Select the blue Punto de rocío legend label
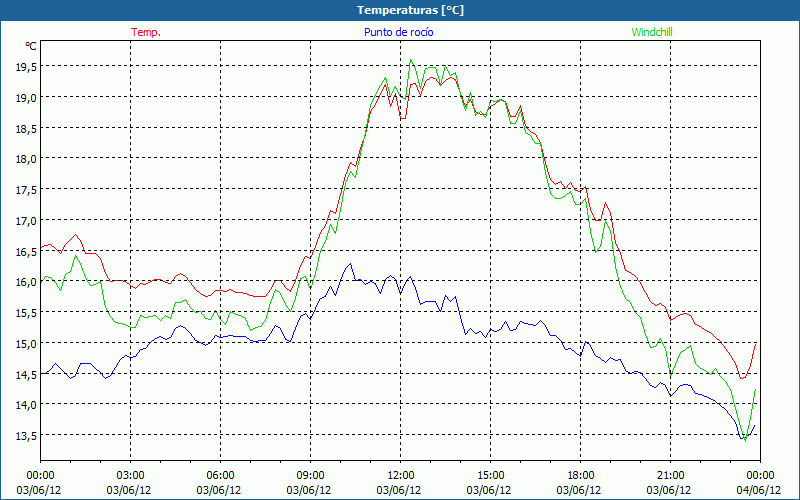The image size is (800, 500). click(398, 32)
